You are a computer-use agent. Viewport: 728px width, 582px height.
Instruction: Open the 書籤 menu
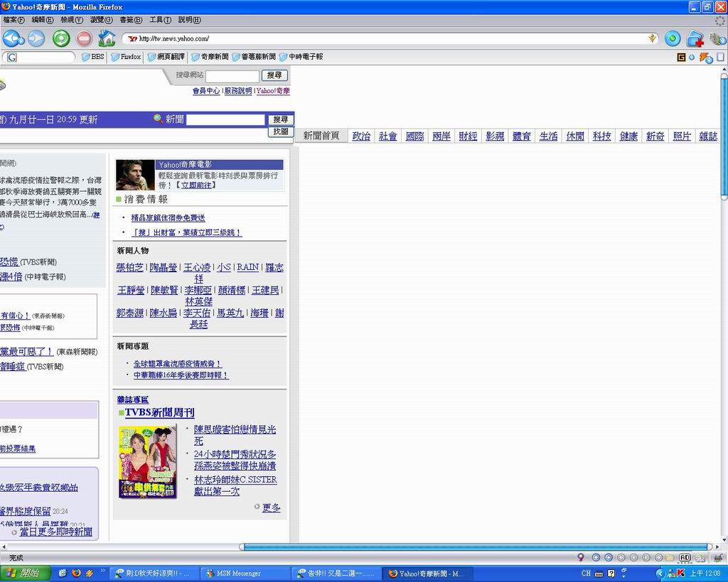131,20
